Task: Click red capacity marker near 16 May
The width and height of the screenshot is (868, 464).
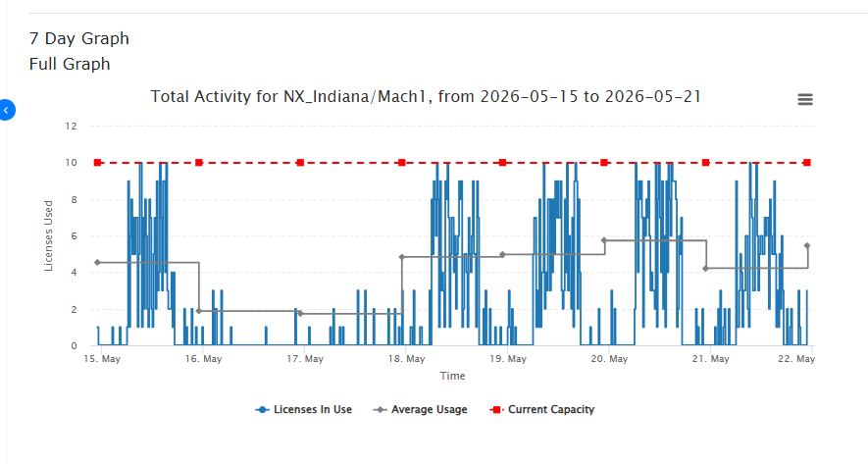Action: 199,163
